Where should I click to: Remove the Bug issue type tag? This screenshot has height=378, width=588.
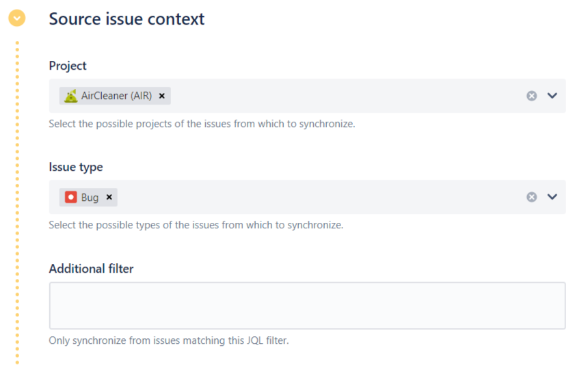(109, 197)
